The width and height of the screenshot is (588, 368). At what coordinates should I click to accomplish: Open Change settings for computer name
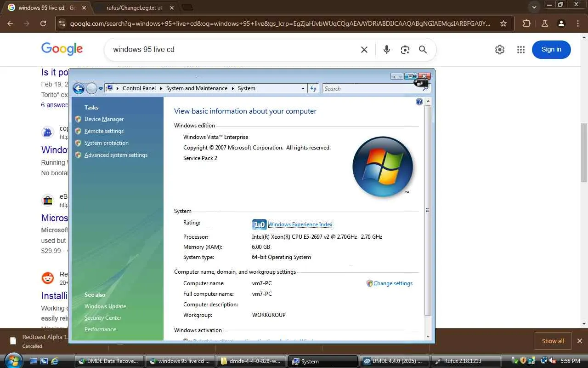(393, 283)
